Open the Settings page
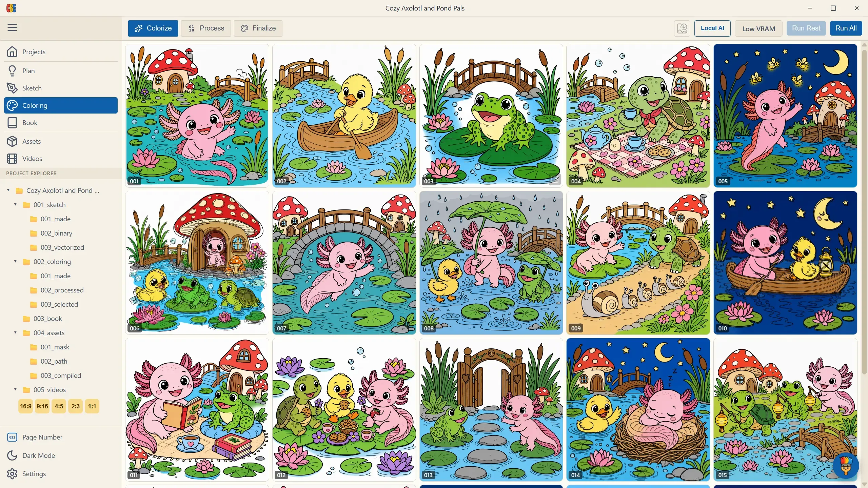This screenshot has width=868, height=488. pos(61,474)
